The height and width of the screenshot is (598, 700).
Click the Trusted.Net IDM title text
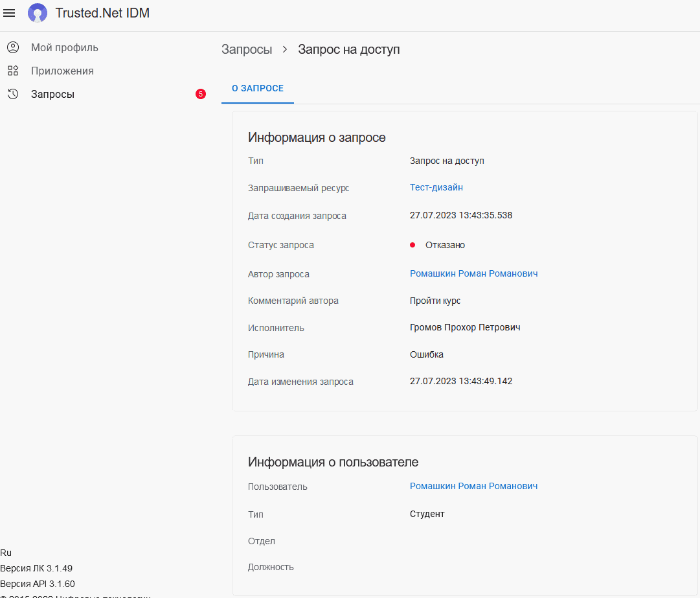(102, 13)
